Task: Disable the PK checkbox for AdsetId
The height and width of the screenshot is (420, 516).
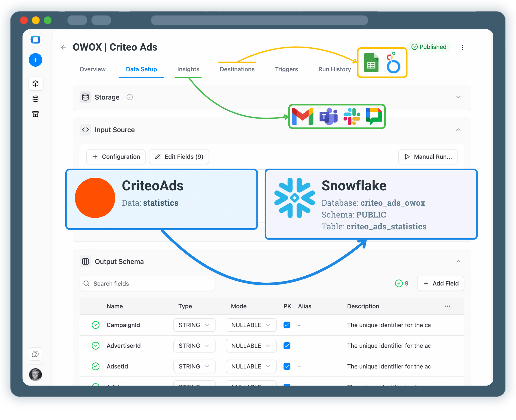Action: pyautogui.click(x=287, y=366)
